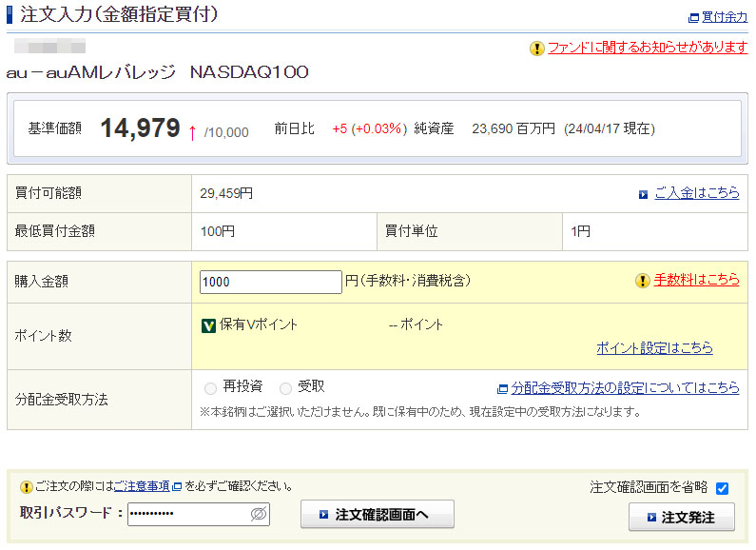
Task: Click the popup window icon beside 買付余力
Action: (693, 18)
